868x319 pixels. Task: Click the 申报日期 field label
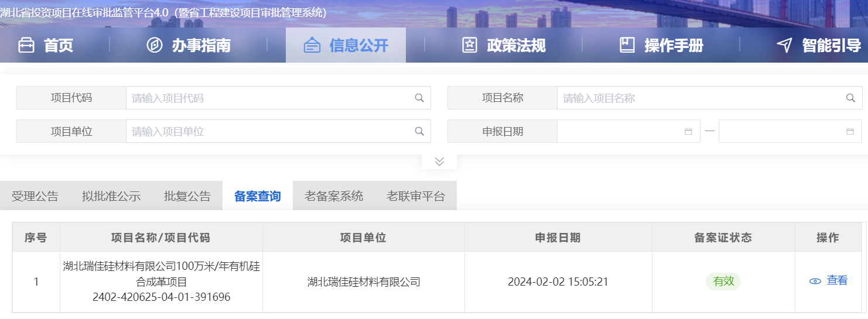point(503,131)
